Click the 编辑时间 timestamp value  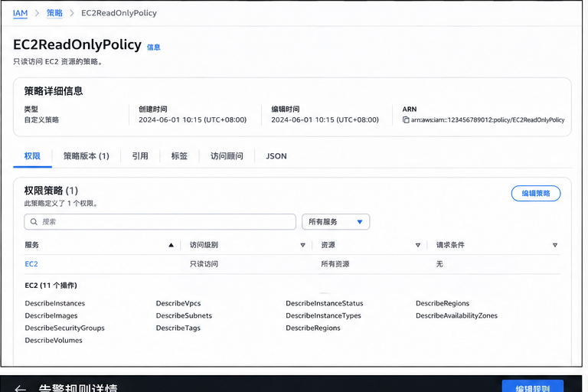[325, 120]
